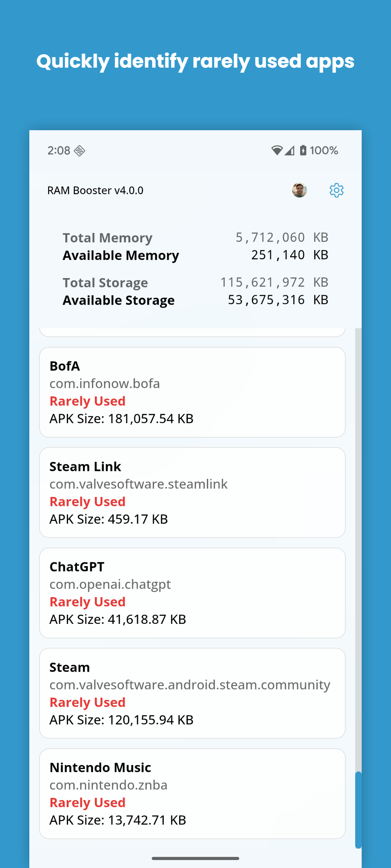
Task: Select the Steam Link app name
Action: click(85, 467)
